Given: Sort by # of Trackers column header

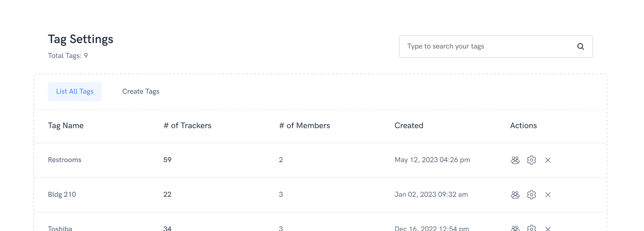Looking at the screenshot, I should 187,125.
